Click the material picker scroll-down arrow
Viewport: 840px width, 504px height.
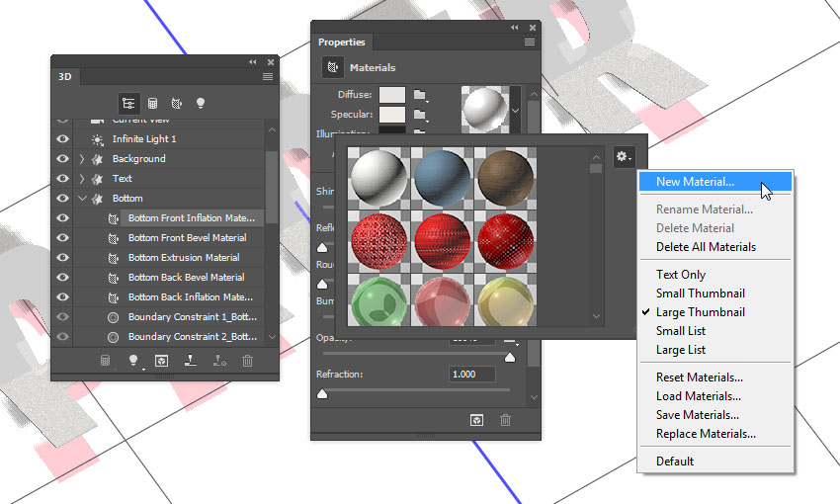pos(596,316)
